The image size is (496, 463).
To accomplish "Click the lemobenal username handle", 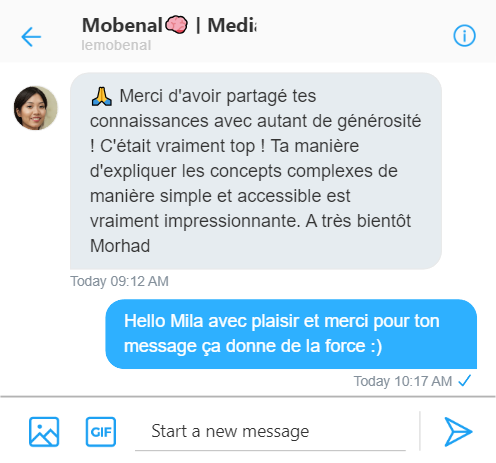I will coord(116,45).
